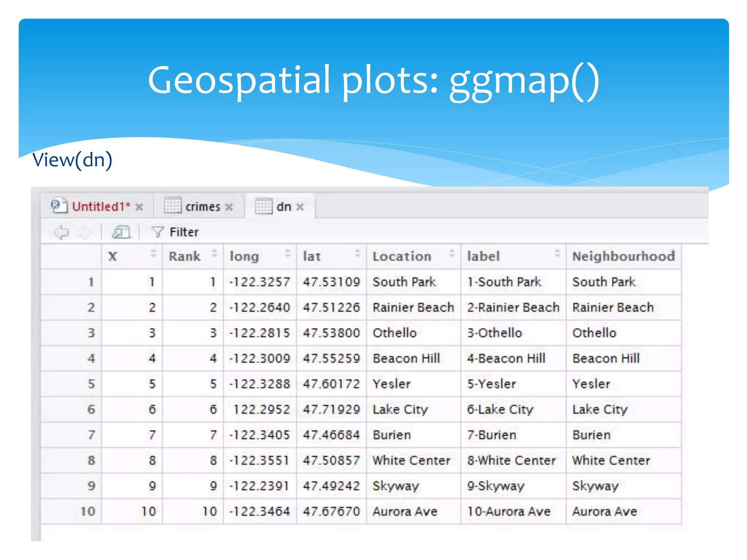Viewport: 747px width, 560px height.
Task: Sort by the lat column arrows
Action: point(358,253)
